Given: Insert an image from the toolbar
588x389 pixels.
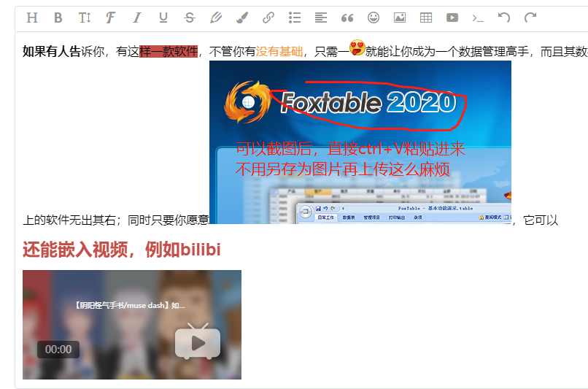Looking at the screenshot, I should [400, 18].
